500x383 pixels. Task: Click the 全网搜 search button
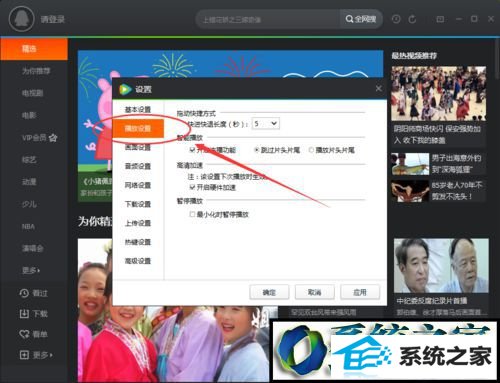click(361, 19)
